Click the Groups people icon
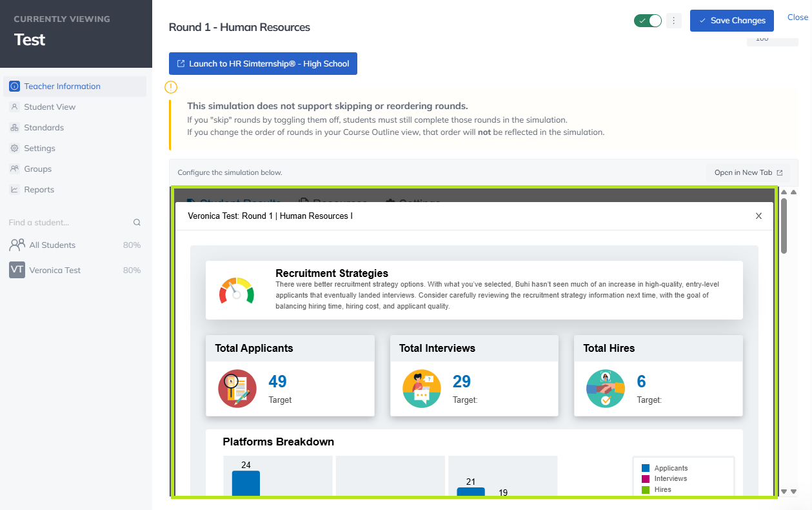The height and width of the screenshot is (510, 812). (x=14, y=169)
